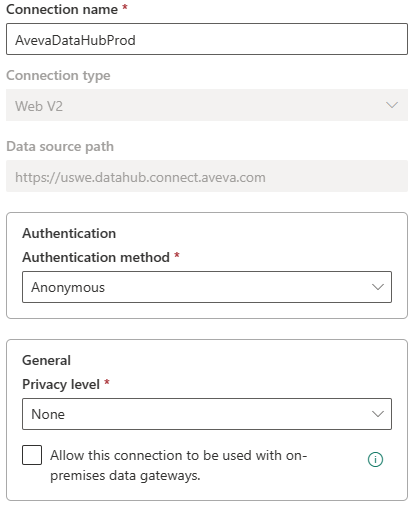Click the 'Allow this connection to be used' text
This screenshot has width=413, height=510.
click(178, 465)
